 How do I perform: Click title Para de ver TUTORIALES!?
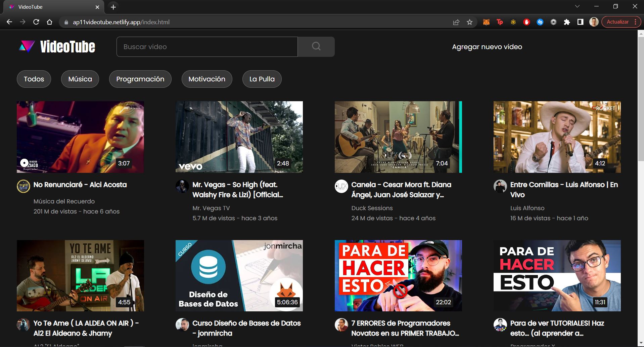[557, 328]
